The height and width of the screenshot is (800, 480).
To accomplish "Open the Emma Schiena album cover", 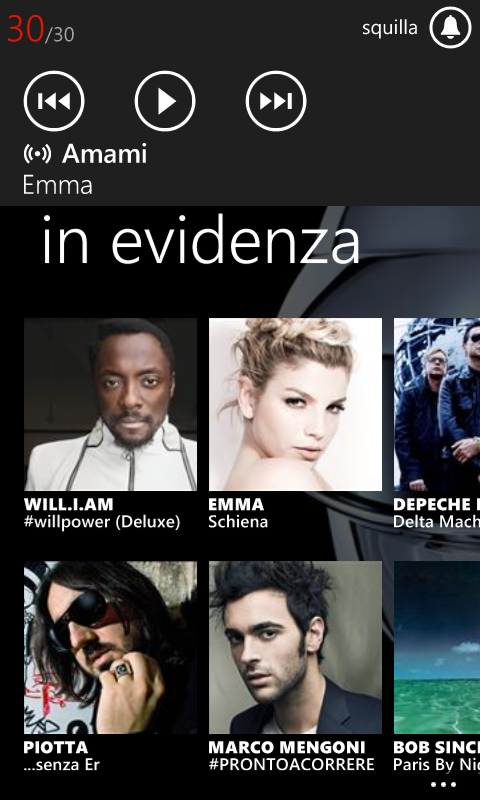I will [x=295, y=404].
